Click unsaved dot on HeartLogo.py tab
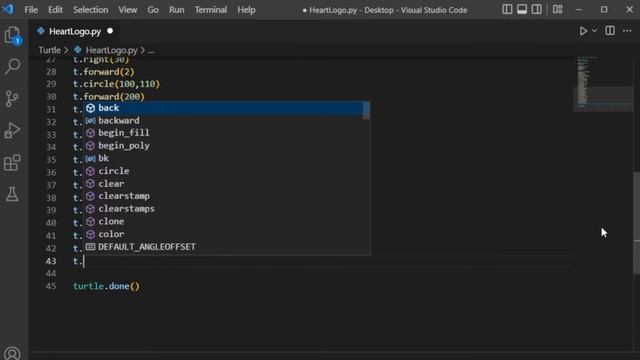Viewport: 640px width, 360px height. coord(110,31)
